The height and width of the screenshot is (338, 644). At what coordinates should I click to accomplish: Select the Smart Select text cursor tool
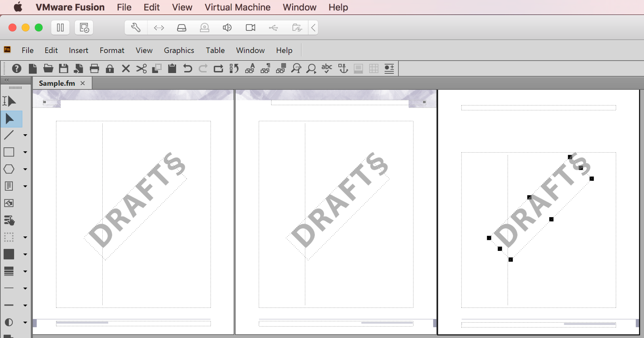9,101
